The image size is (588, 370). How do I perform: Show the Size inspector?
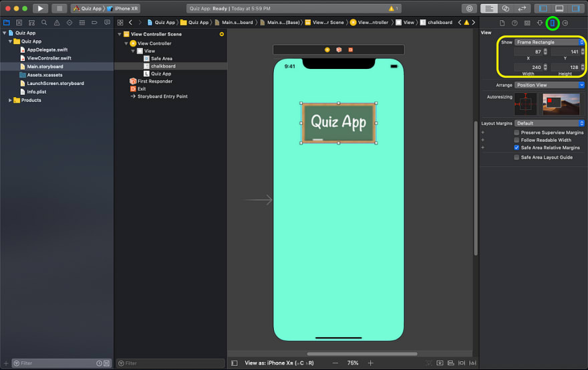(x=553, y=23)
